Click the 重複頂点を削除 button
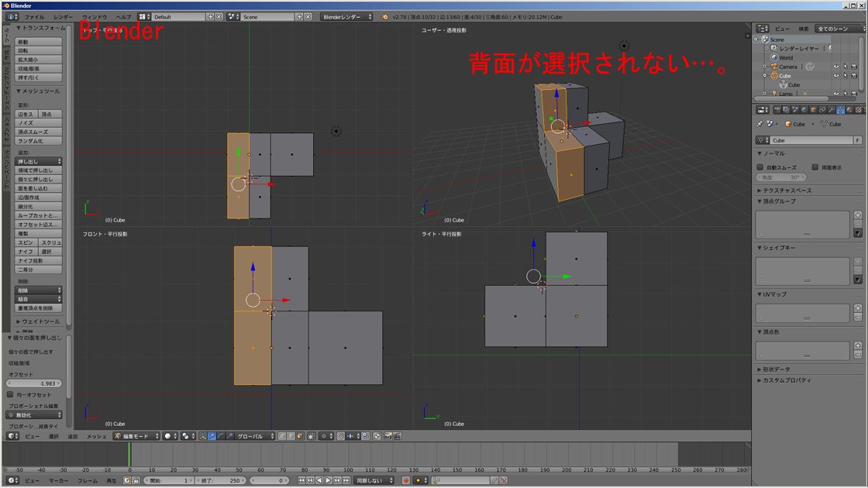This screenshot has height=488, width=868. coord(38,308)
